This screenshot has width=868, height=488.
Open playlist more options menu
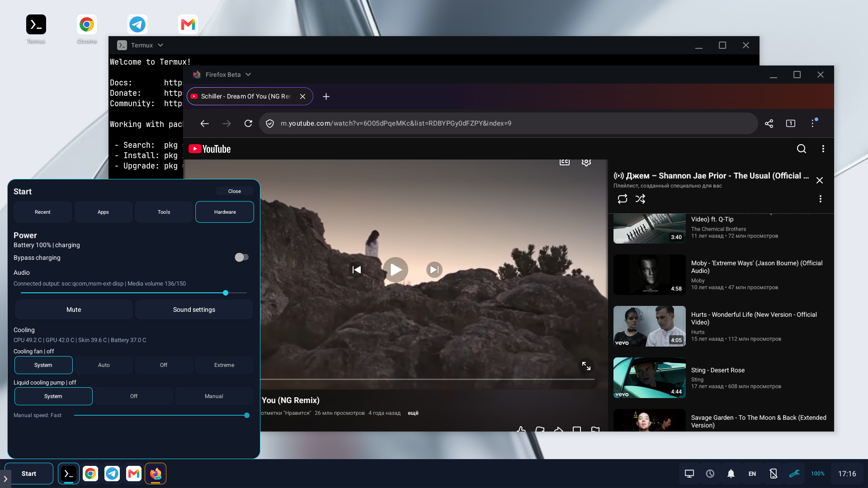coord(821,199)
